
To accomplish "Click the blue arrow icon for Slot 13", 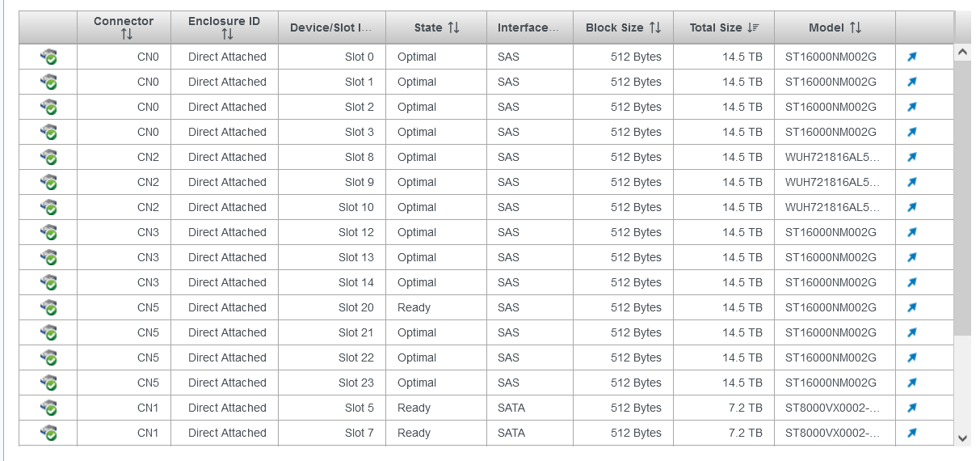I will click(912, 257).
